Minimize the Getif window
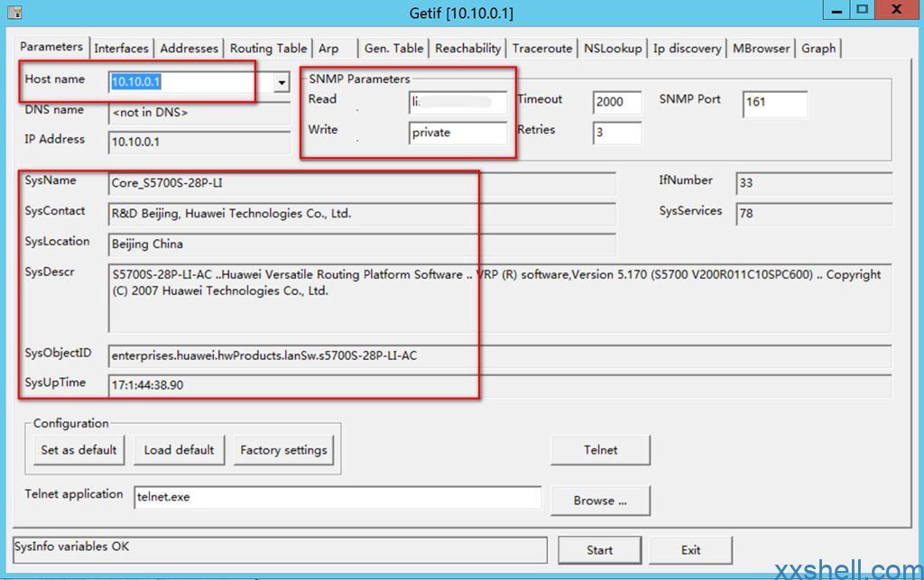Image resolution: width=924 pixels, height=580 pixels. [836, 10]
